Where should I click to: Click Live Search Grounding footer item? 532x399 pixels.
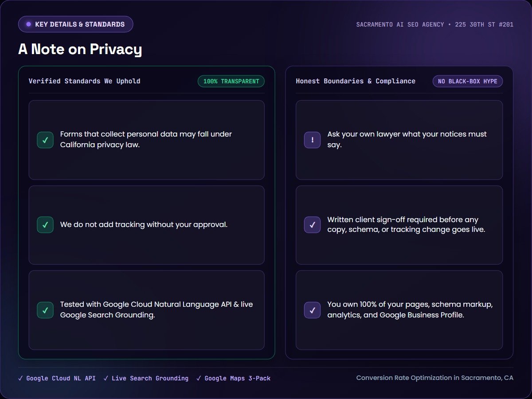(146, 379)
